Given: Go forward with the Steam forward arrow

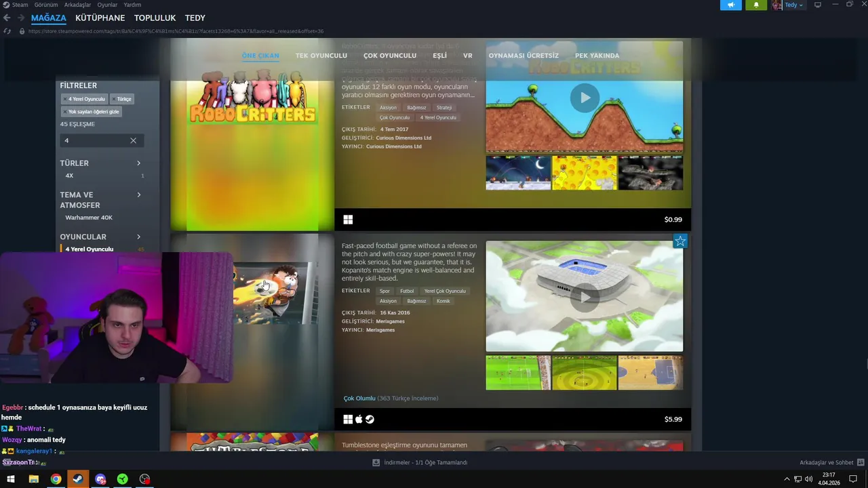Looking at the screenshot, I should tap(20, 18).
